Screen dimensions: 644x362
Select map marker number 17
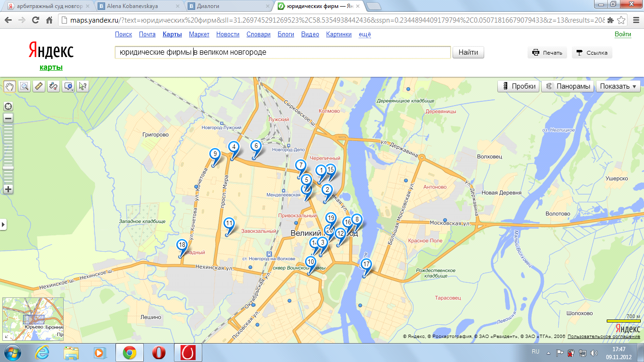366,265
